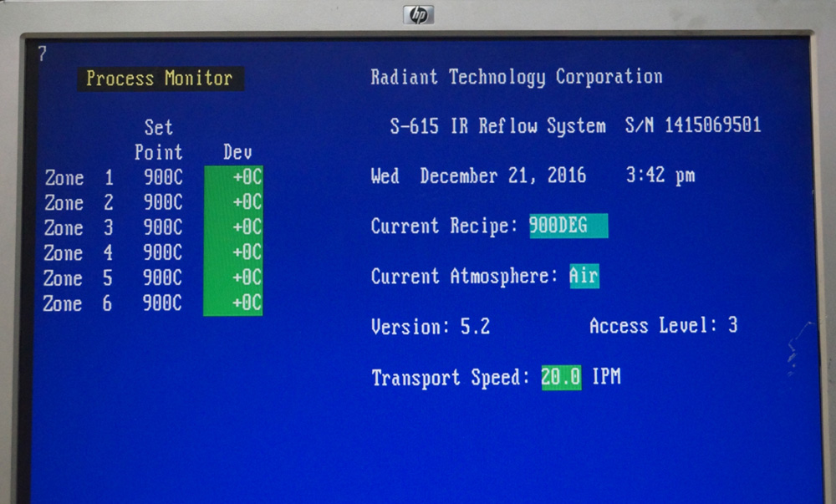Click S-615 IR Reflow System text

(498, 126)
